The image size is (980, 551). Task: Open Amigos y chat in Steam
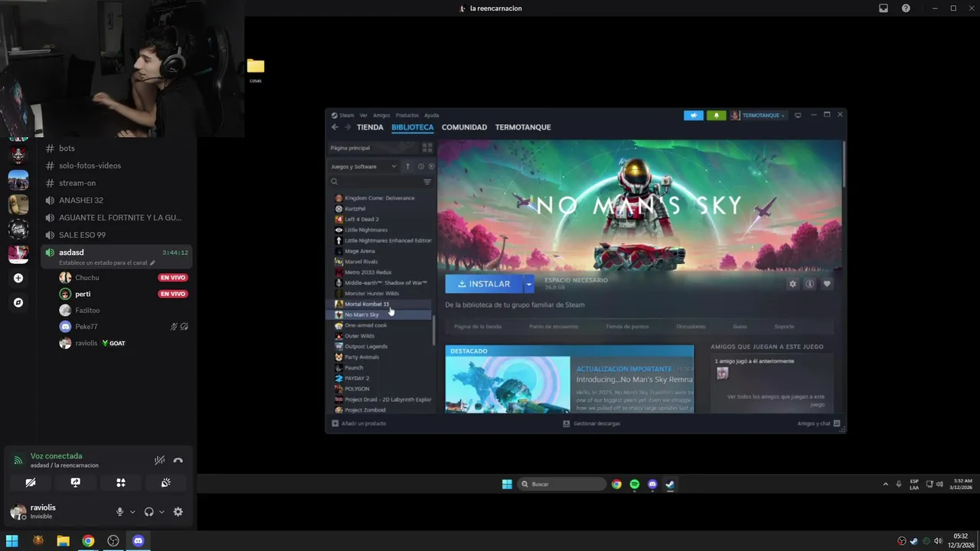click(818, 423)
